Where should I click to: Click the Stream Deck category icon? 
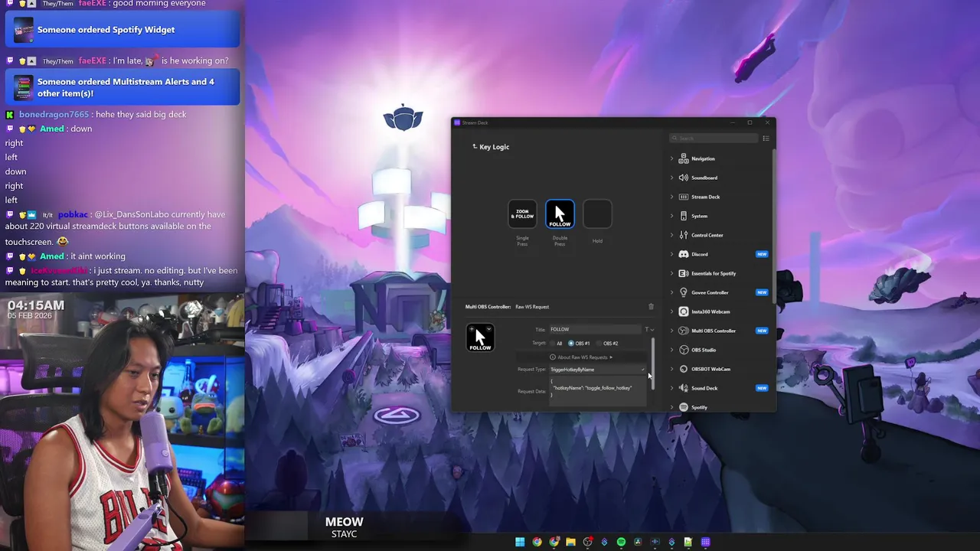(684, 197)
